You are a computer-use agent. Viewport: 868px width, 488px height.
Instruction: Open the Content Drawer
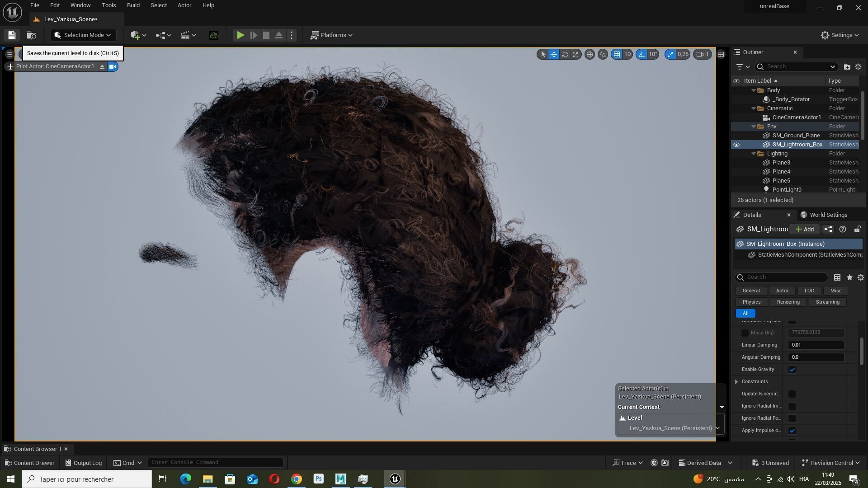coord(29,463)
